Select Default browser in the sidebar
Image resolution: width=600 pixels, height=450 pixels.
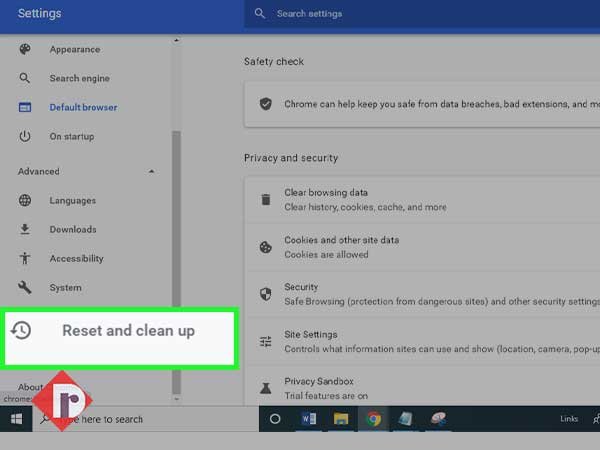click(83, 107)
